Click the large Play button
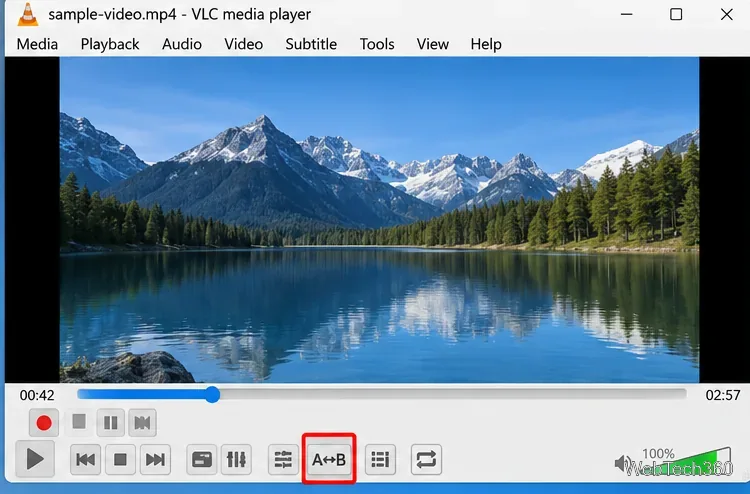The image size is (750, 494). tap(34, 460)
